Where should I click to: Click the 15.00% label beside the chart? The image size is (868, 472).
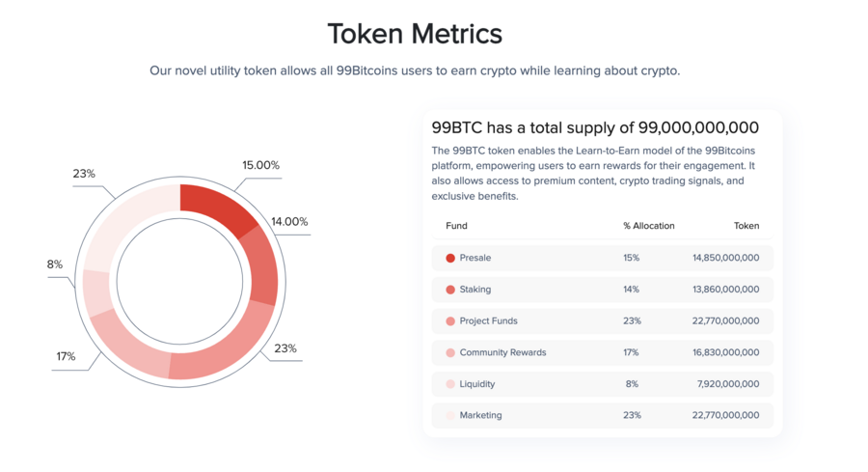coord(260,165)
